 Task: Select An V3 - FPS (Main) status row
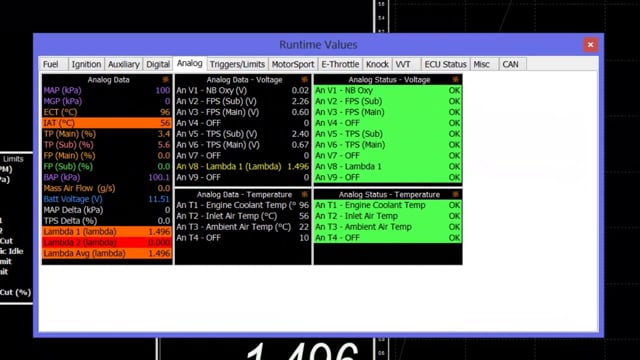click(388, 112)
